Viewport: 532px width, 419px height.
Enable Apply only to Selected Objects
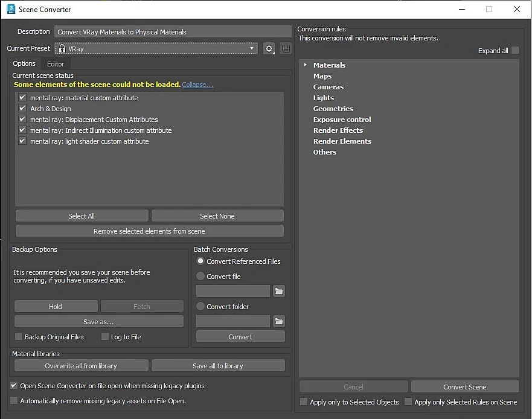(304, 401)
